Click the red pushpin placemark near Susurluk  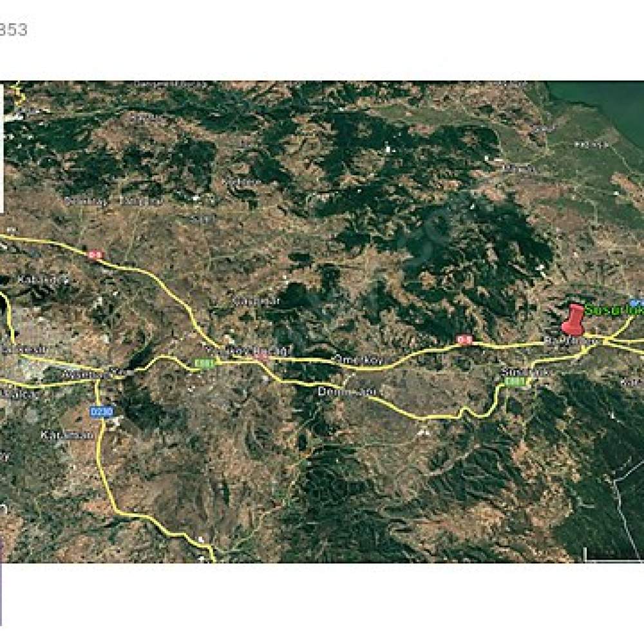573,319
